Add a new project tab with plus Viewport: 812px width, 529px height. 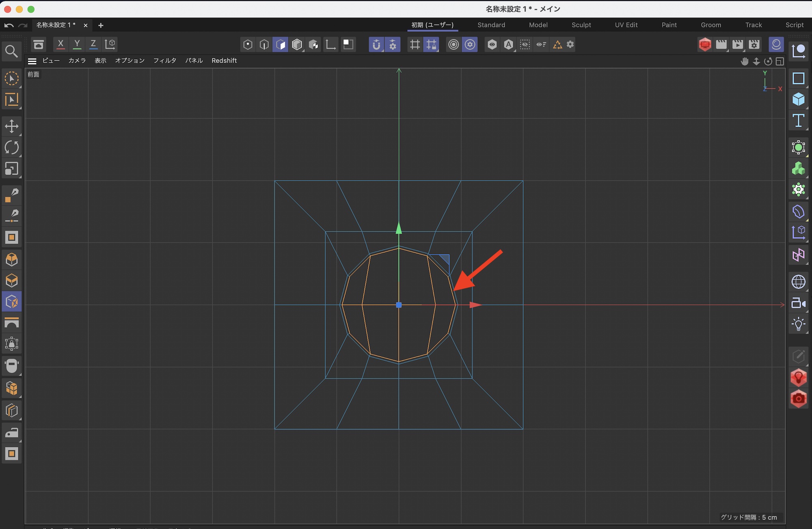click(x=101, y=25)
